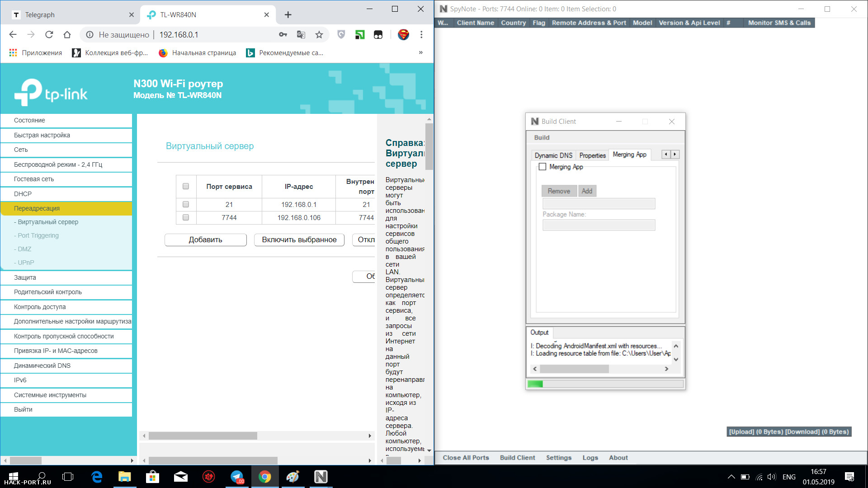Switch to the Properties tab

pyautogui.click(x=592, y=155)
